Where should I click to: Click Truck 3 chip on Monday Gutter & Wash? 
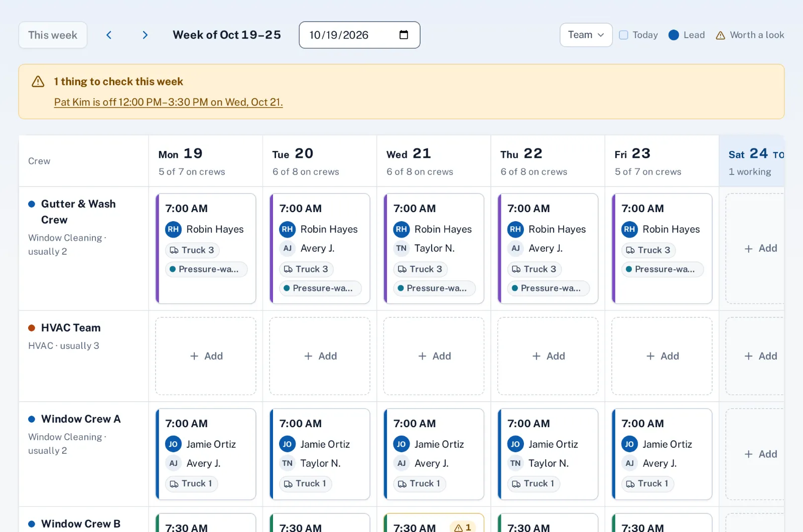point(192,250)
